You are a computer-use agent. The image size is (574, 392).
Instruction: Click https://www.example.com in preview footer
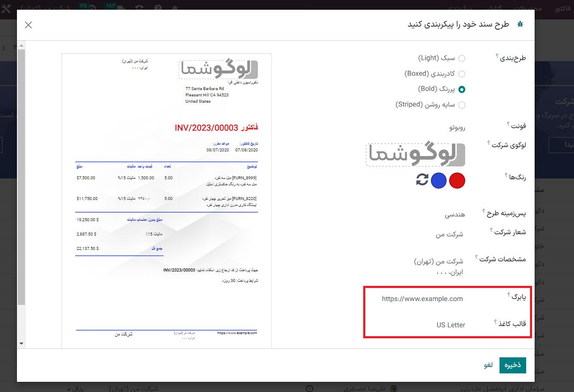(237, 333)
